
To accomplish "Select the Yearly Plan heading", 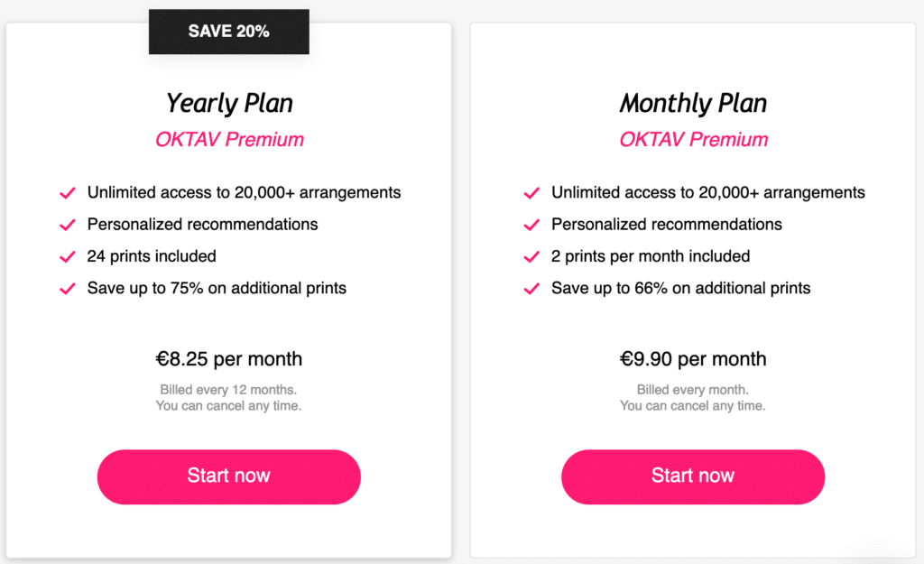I will 229,103.
